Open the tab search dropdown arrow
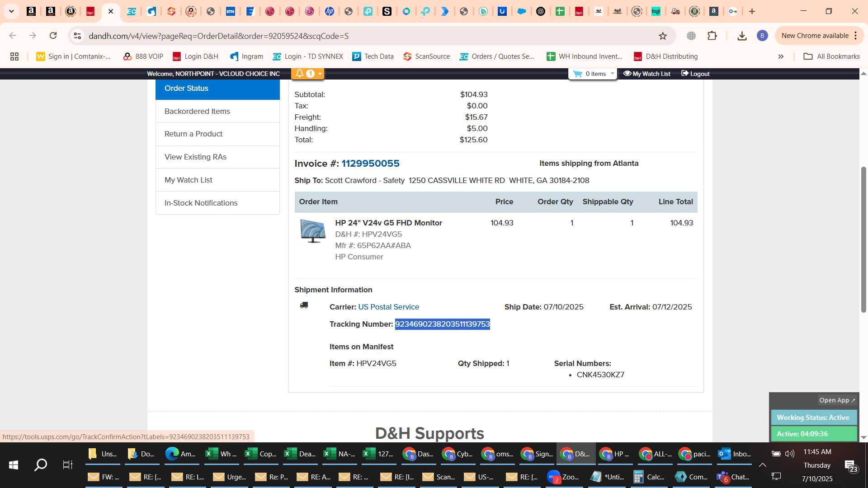Screen dimensions: 868x488 coord(11,11)
